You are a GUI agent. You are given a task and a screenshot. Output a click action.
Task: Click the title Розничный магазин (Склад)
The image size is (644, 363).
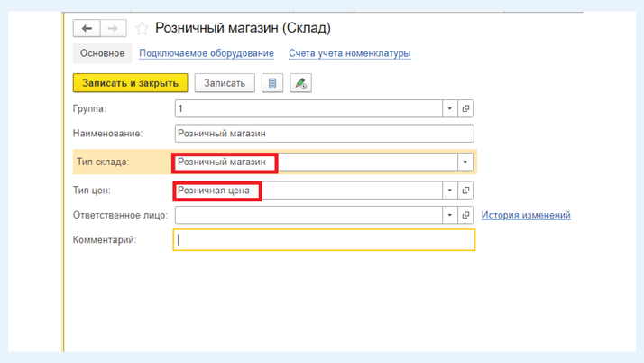pyautogui.click(x=243, y=28)
